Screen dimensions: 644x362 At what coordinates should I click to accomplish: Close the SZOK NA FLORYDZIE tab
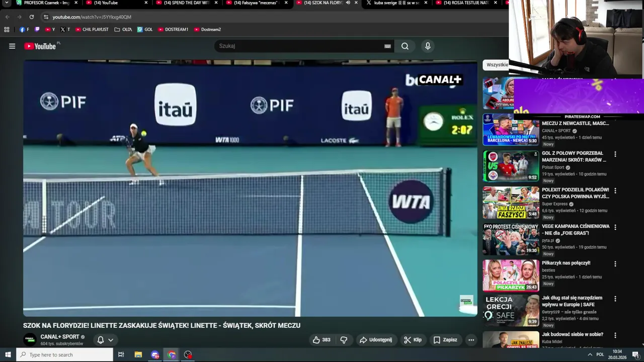point(356,3)
